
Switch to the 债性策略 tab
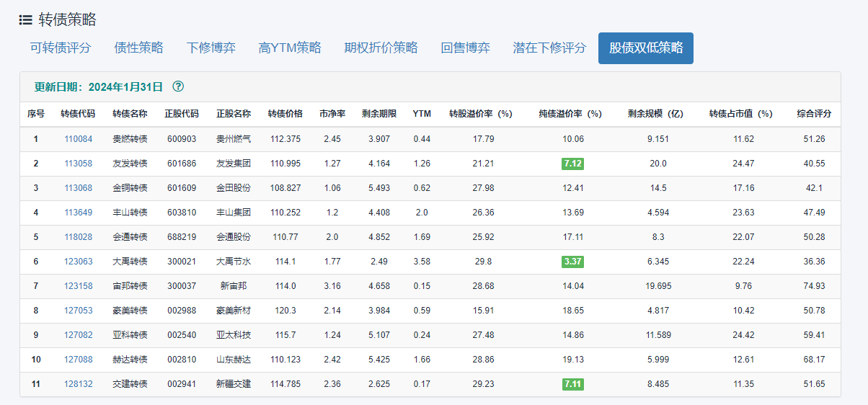138,48
